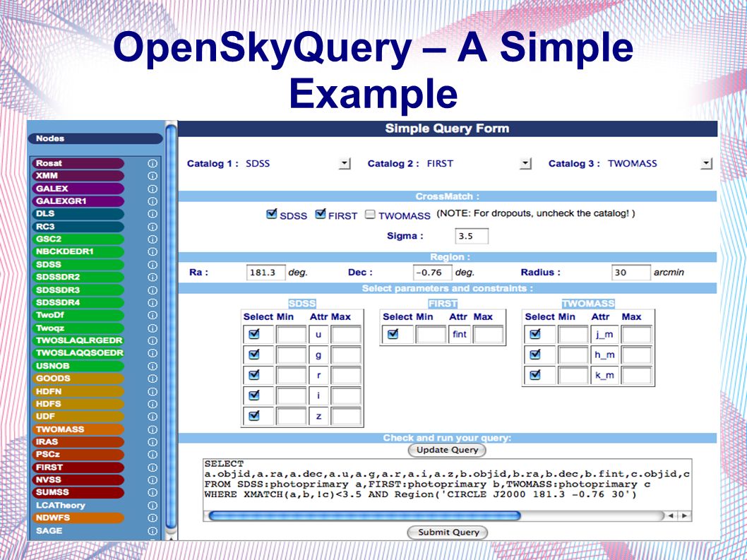
Task: Click the Sigma input field
Action: click(472, 236)
